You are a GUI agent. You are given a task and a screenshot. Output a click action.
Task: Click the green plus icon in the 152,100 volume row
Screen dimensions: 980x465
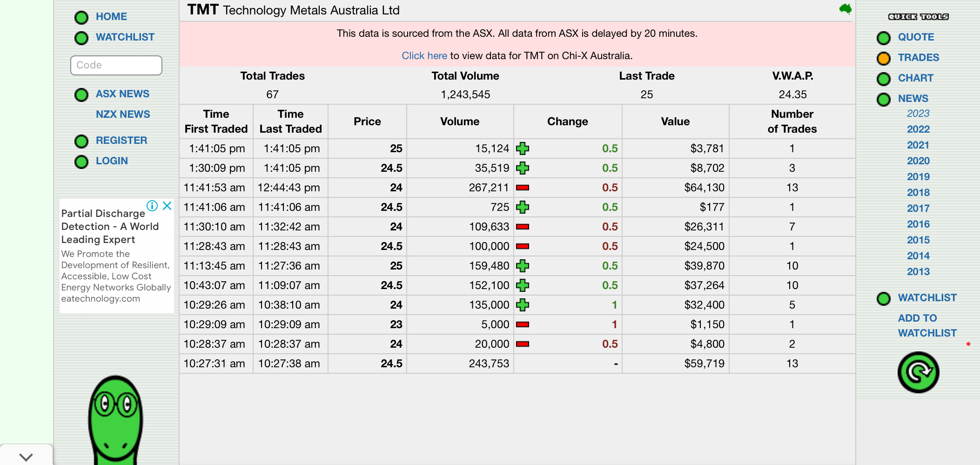tap(523, 285)
